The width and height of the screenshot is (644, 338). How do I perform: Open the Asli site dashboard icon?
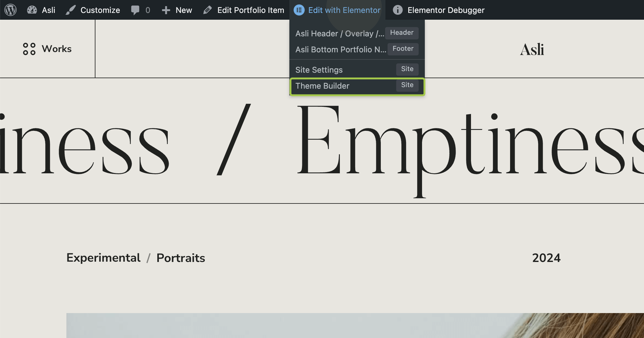click(32, 10)
